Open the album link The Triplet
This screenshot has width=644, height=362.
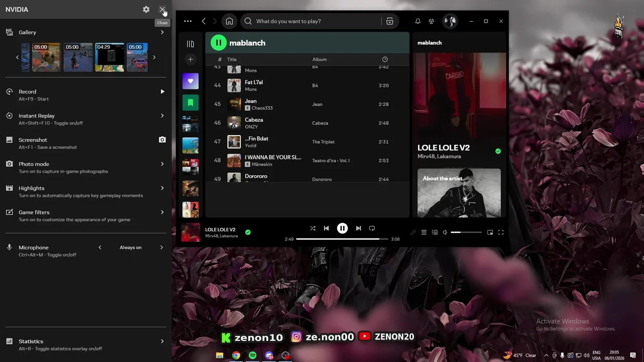point(323,142)
